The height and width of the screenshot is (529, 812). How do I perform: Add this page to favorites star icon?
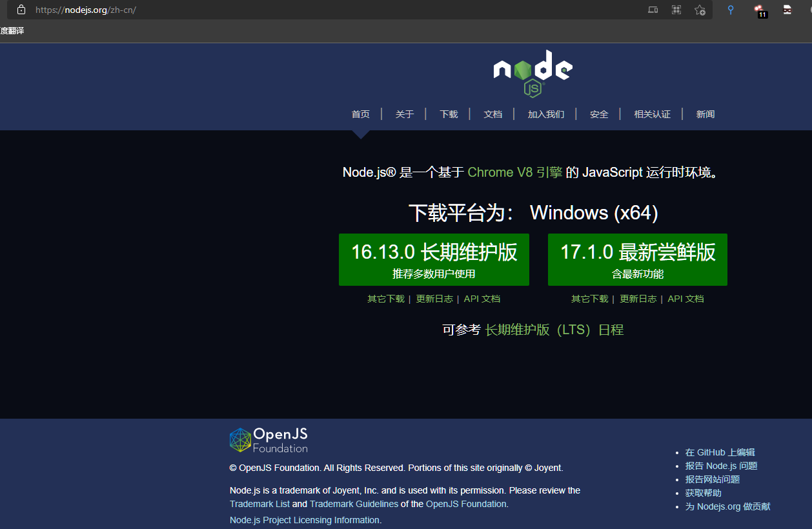coord(700,10)
